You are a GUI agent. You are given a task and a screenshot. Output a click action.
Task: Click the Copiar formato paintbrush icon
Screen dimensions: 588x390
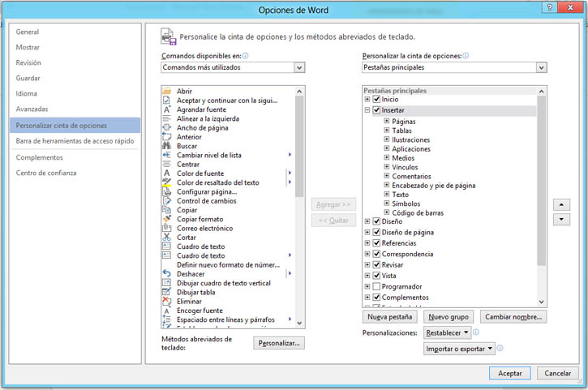pos(167,219)
